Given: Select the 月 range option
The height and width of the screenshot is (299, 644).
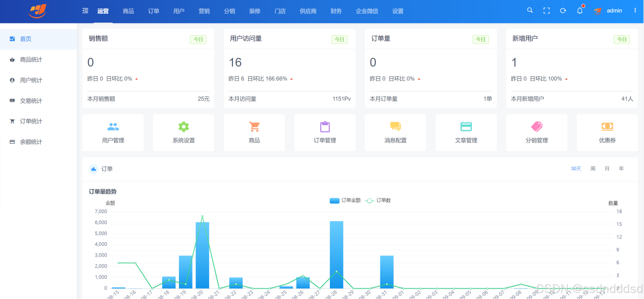Looking at the screenshot, I should tap(607, 169).
